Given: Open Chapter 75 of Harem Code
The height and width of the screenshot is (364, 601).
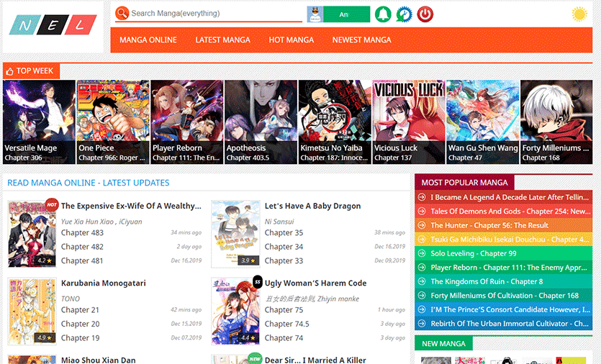Looking at the screenshot, I should (284, 309).
